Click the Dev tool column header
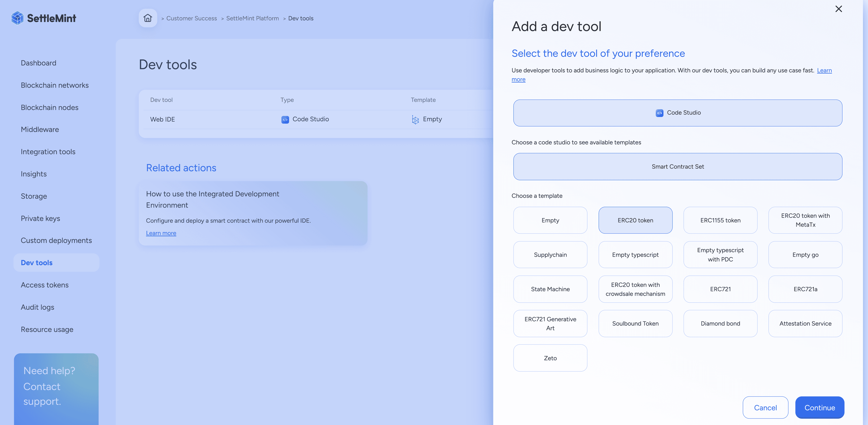The height and width of the screenshot is (425, 868). [x=161, y=100]
